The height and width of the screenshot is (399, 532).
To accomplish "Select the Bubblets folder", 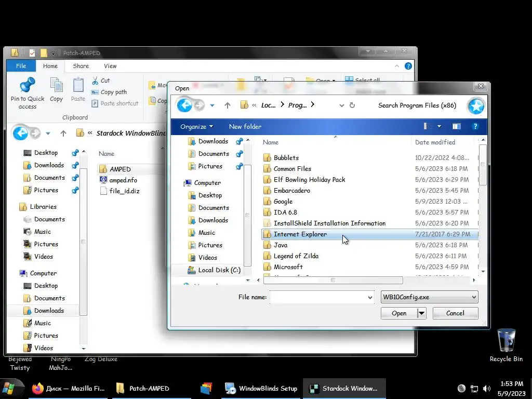I will pyautogui.click(x=370, y=158).
